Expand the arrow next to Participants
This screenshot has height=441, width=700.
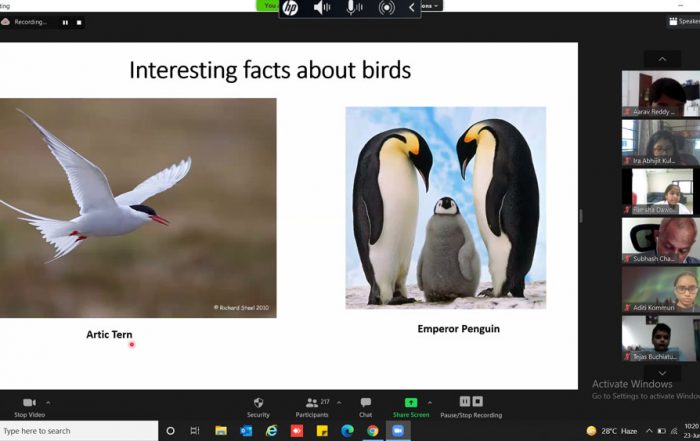point(339,403)
